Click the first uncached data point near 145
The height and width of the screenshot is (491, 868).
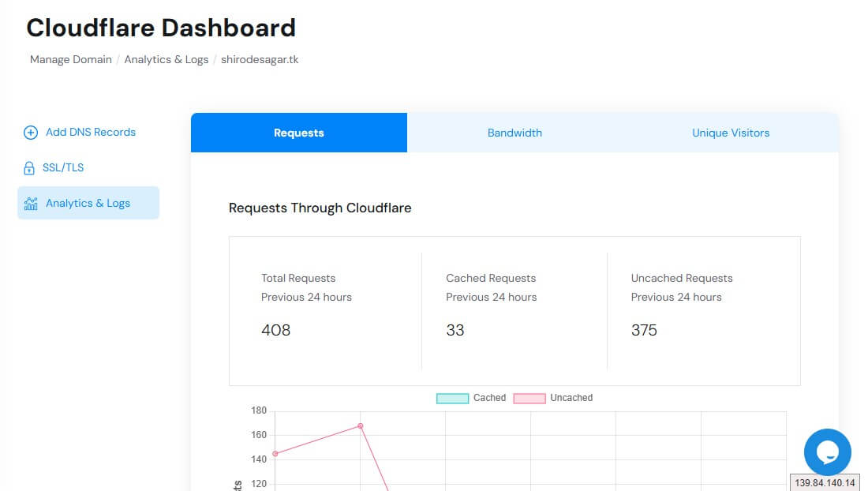[x=275, y=453]
